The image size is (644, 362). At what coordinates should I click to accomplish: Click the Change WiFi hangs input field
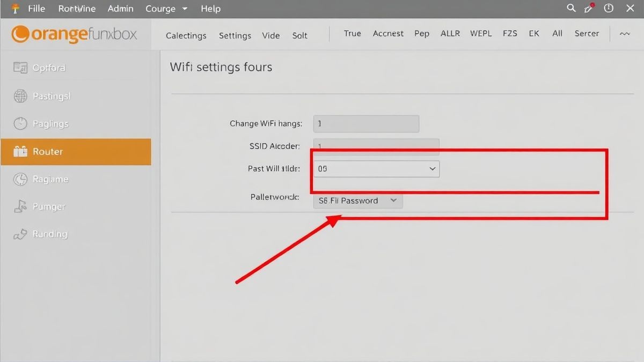pyautogui.click(x=366, y=124)
